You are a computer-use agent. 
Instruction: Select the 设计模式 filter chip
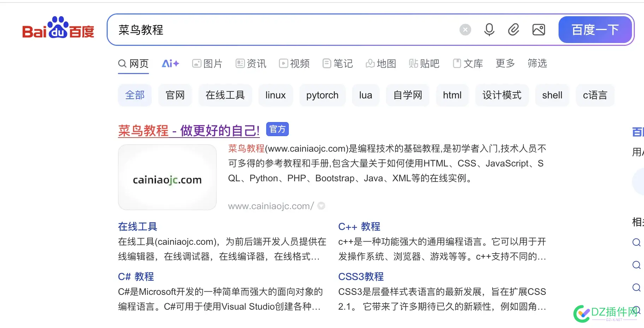[502, 95]
